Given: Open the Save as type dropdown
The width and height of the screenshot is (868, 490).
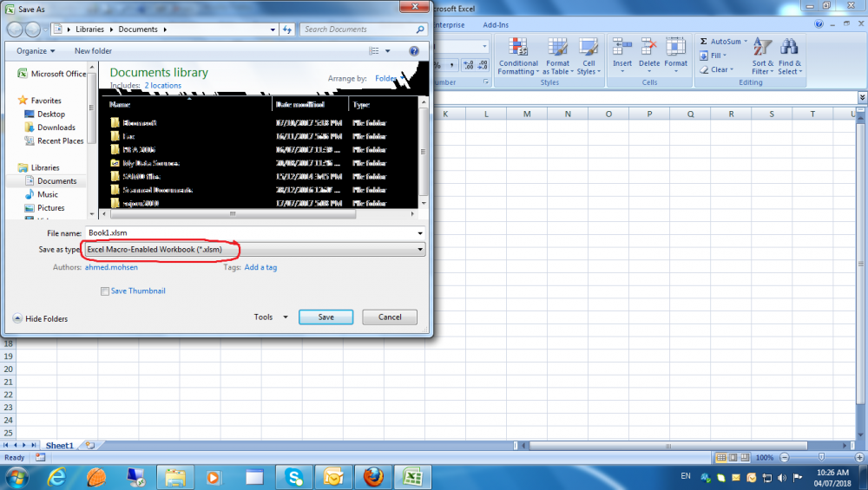Looking at the screenshot, I should click(x=420, y=250).
